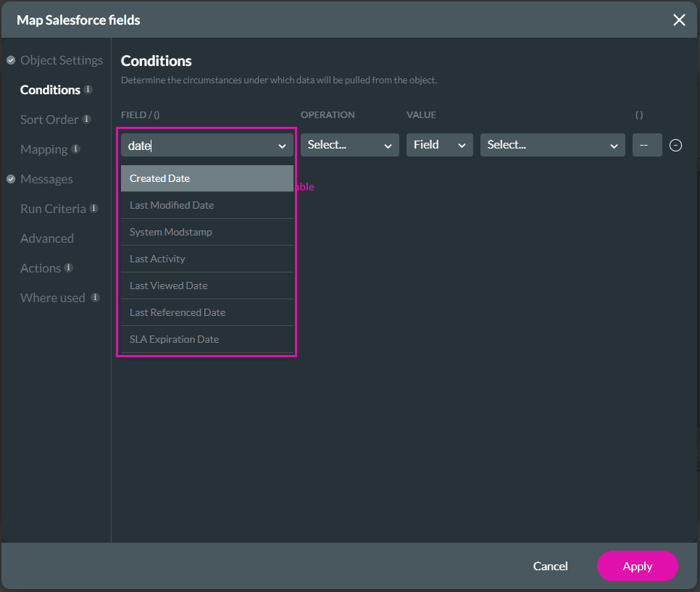
Task: Click the Cancel button
Action: tap(550, 566)
